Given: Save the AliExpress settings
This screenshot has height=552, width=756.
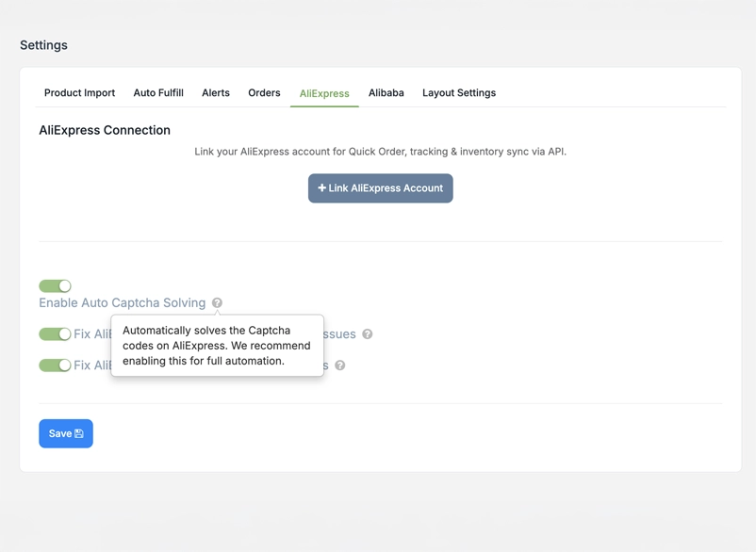Looking at the screenshot, I should (66, 433).
